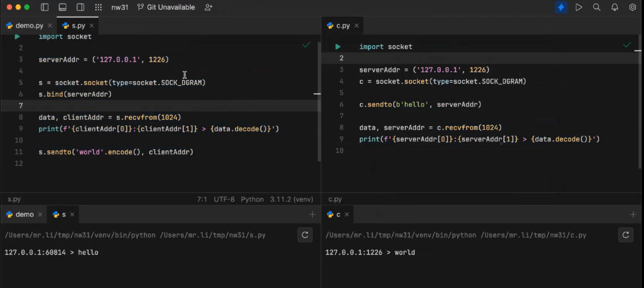Rerun the c.py script
The image size is (644, 288).
tap(626, 235)
